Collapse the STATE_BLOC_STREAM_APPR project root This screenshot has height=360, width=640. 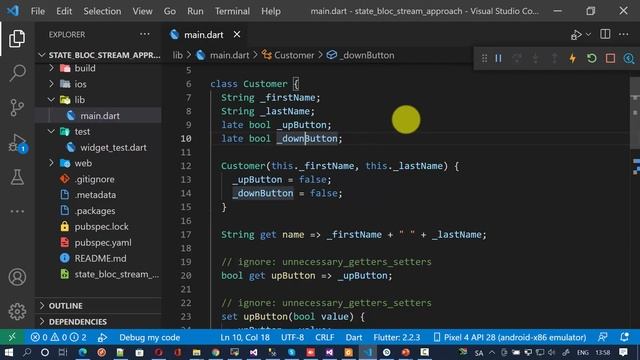coord(99,55)
